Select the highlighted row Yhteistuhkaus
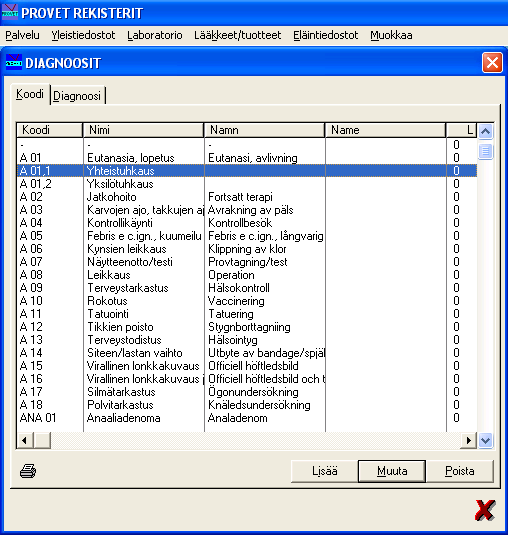This screenshot has height=535, width=508. [x=247, y=171]
